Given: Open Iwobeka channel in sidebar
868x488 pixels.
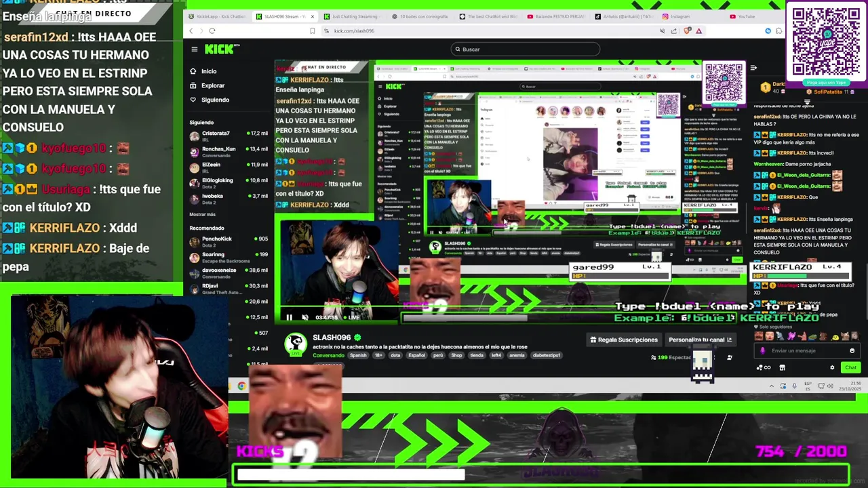Looking at the screenshot, I should click(229, 198).
